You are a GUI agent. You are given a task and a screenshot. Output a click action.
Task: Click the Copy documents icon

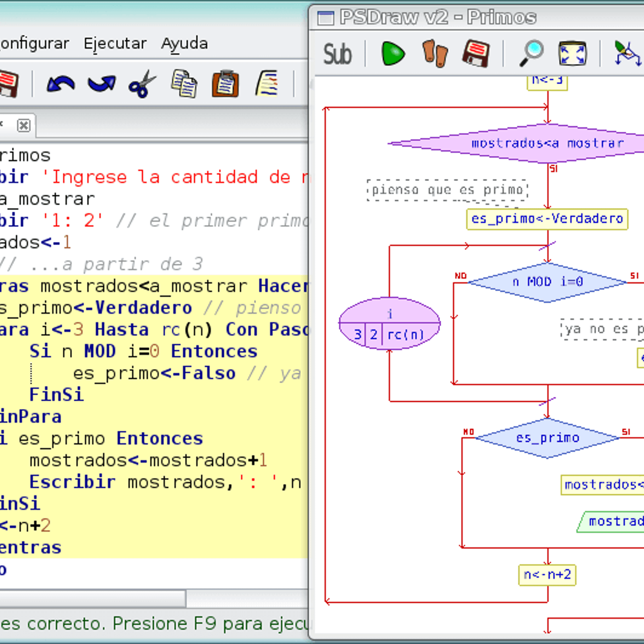(x=184, y=85)
